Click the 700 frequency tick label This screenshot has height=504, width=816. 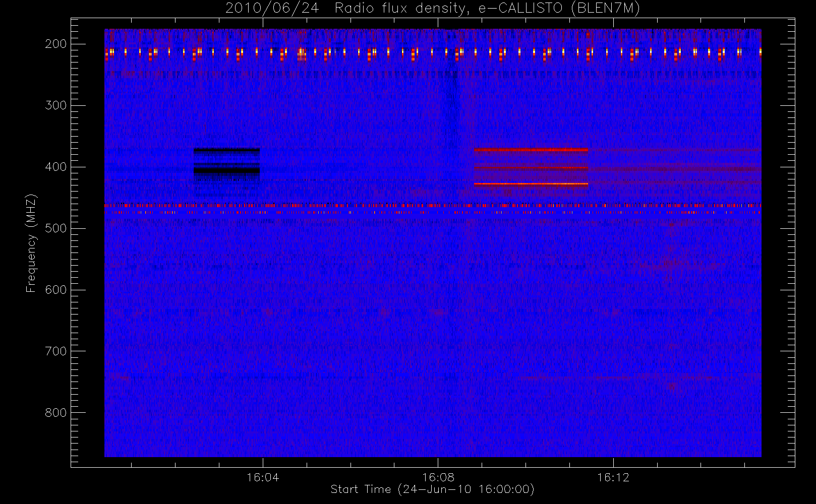click(x=56, y=351)
